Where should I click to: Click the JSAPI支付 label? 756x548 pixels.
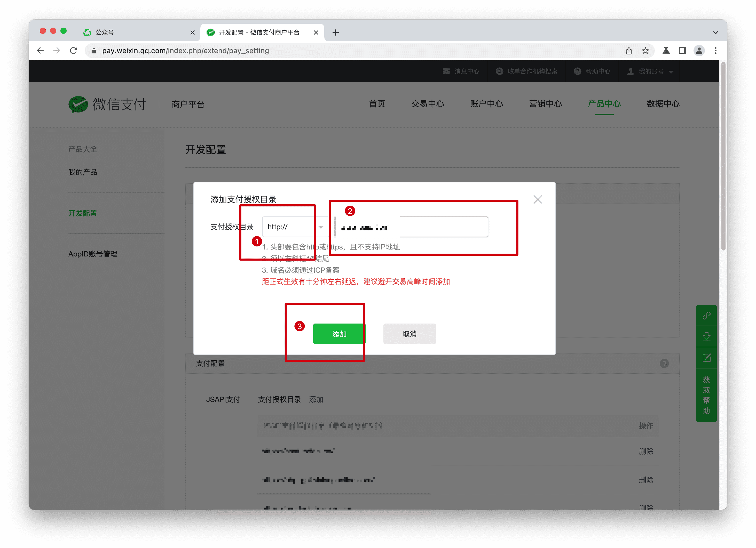[x=223, y=399]
